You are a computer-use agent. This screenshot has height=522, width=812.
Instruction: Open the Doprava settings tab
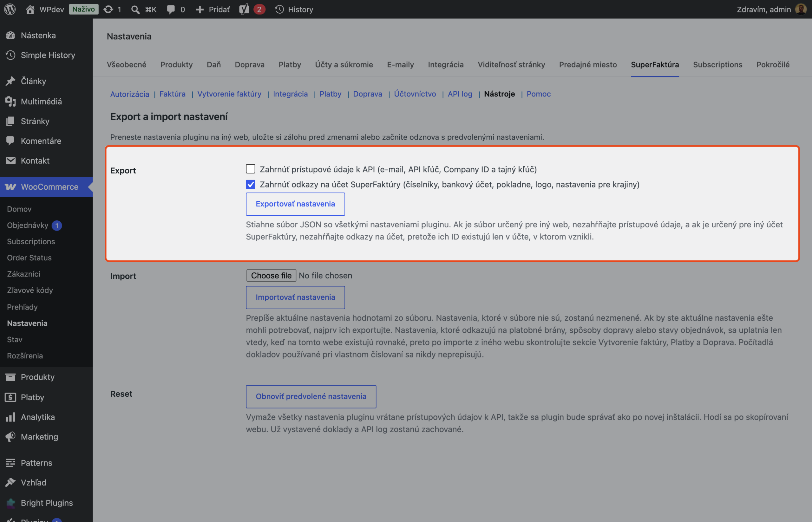[x=250, y=64]
